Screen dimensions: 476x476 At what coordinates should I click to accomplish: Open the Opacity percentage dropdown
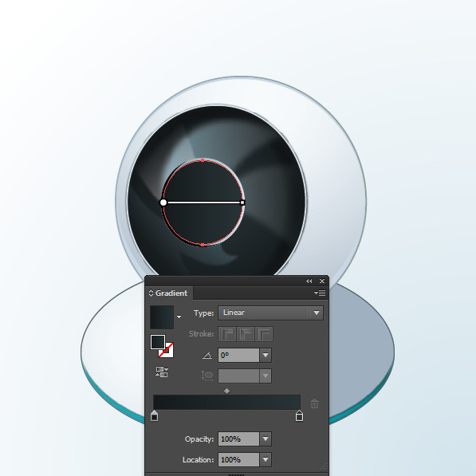click(266, 439)
